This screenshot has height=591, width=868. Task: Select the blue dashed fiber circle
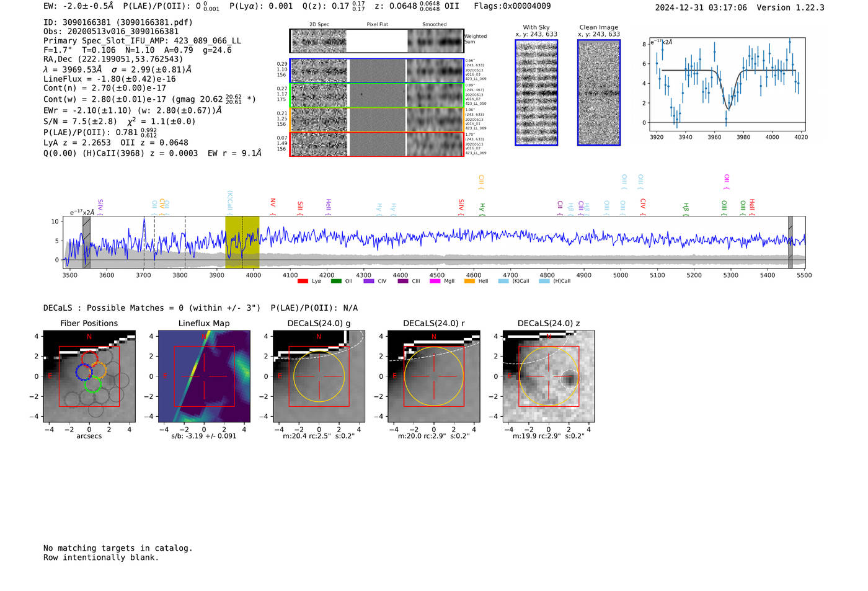(84, 371)
